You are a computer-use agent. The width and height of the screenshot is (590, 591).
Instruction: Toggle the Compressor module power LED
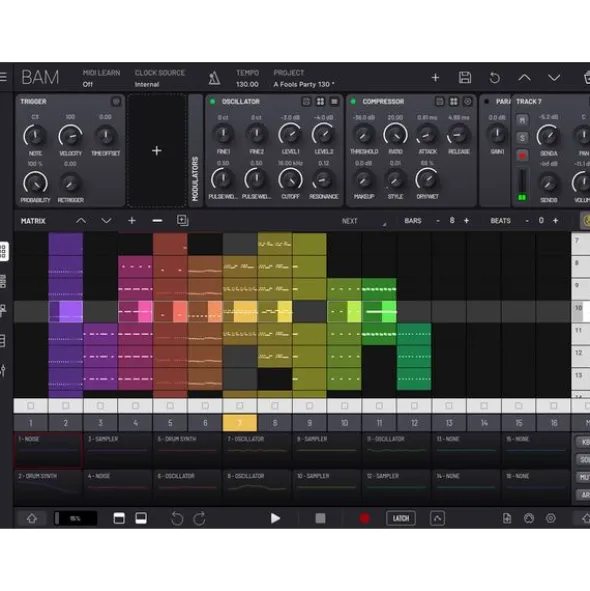pos(353,101)
